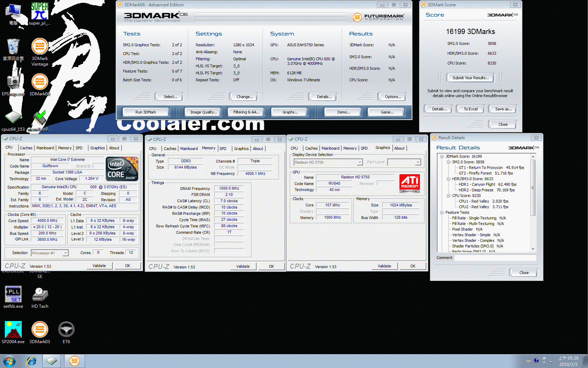The image size is (588, 368).
Task: Click the To Excel button
Action: pos(470,109)
